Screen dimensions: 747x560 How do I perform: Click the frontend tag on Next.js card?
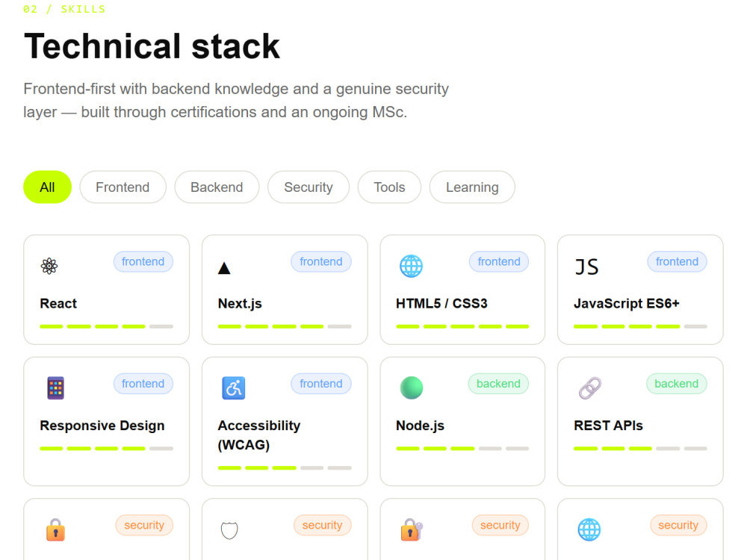point(321,261)
